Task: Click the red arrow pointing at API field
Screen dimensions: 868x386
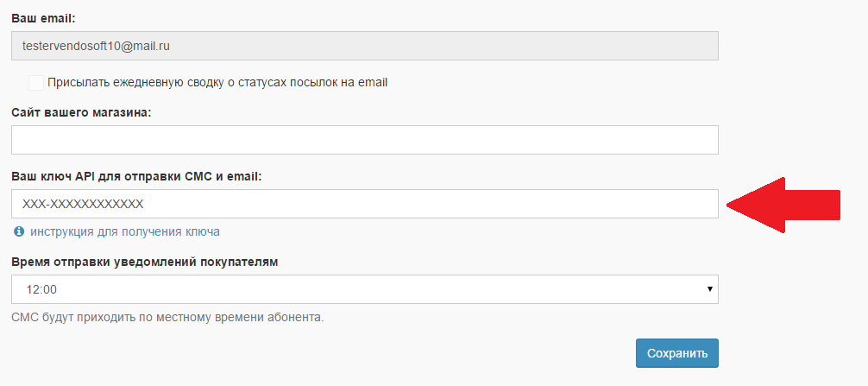Action: coord(783,205)
